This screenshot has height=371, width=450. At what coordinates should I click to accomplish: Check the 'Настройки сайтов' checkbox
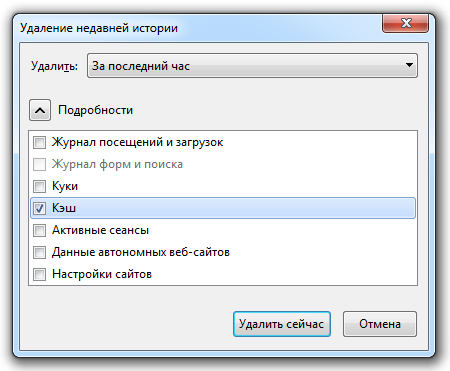39,274
